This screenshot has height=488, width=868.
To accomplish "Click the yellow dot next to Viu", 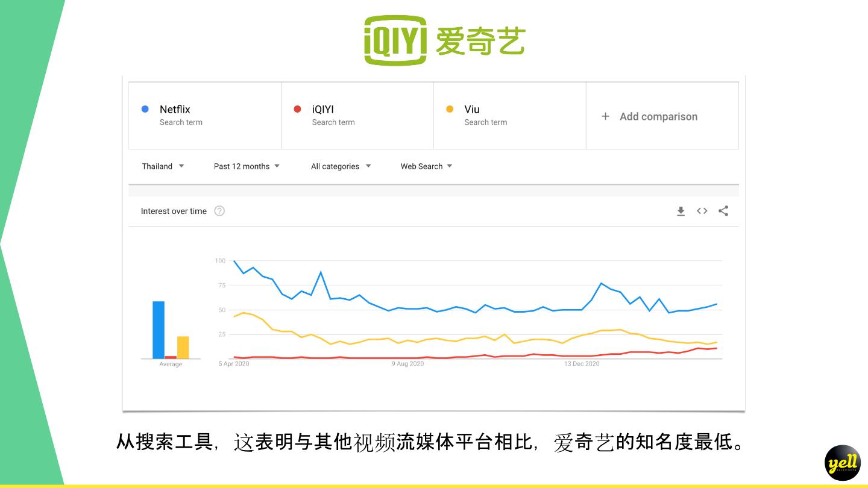I will coord(450,109).
